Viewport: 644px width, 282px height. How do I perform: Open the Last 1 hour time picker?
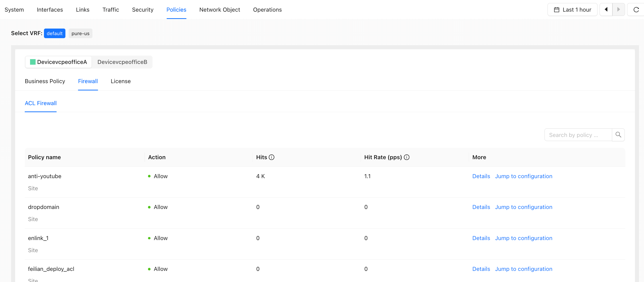[x=572, y=10]
